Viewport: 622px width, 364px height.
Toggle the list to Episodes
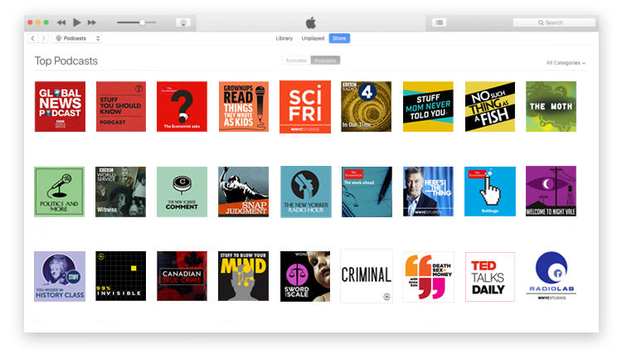(296, 61)
